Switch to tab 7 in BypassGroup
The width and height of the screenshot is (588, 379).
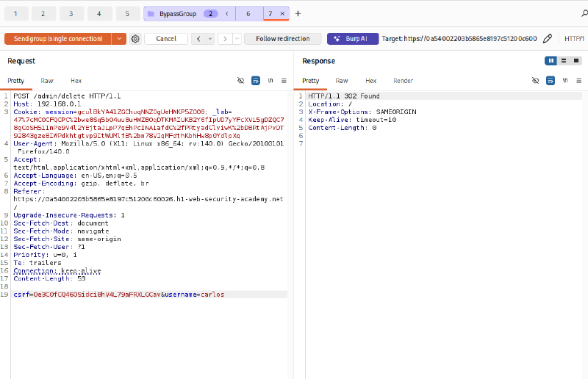coord(270,14)
